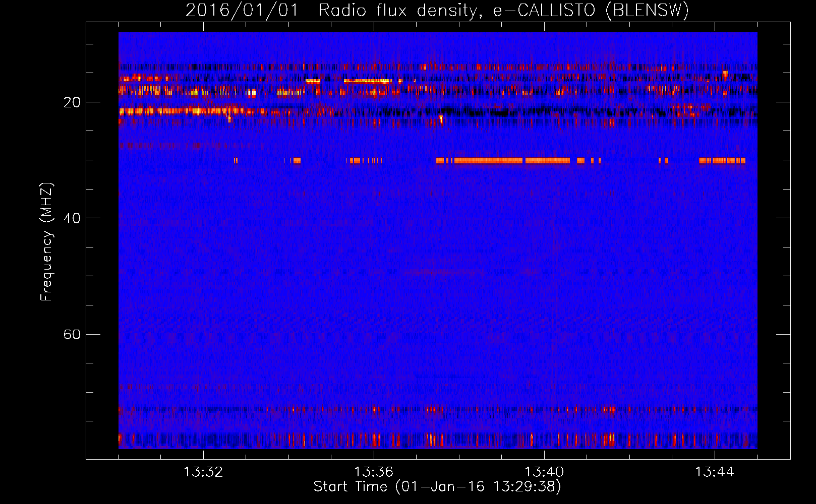Click the 13:36 time axis label

point(374,472)
